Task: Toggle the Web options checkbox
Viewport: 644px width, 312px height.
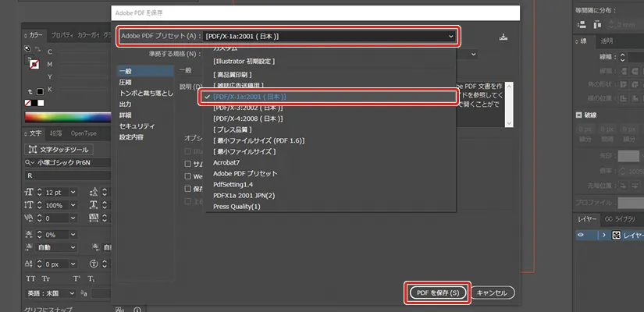Action: point(187,176)
